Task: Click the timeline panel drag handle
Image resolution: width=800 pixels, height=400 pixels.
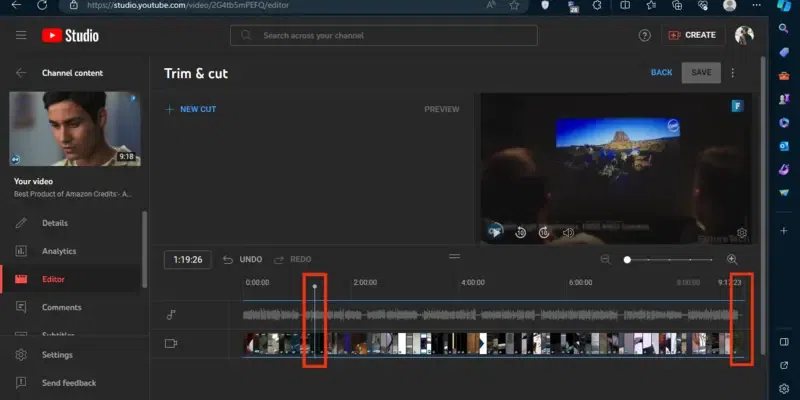Action: pyautogui.click(x=455, y=256)
